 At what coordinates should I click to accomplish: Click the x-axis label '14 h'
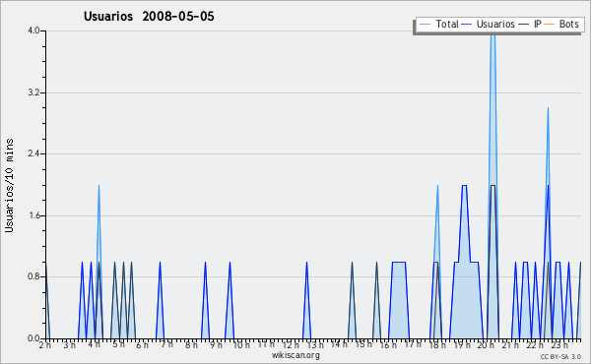[x=339, y=344]
